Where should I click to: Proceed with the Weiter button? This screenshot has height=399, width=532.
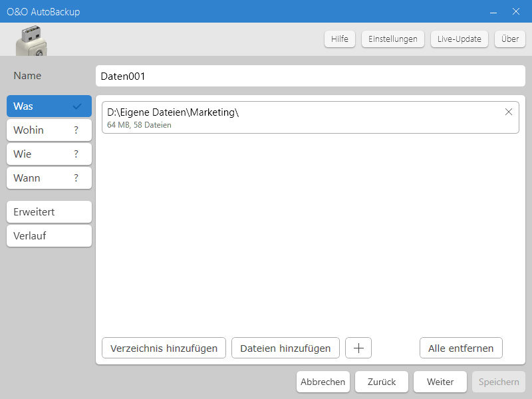[x=440, y=382]
